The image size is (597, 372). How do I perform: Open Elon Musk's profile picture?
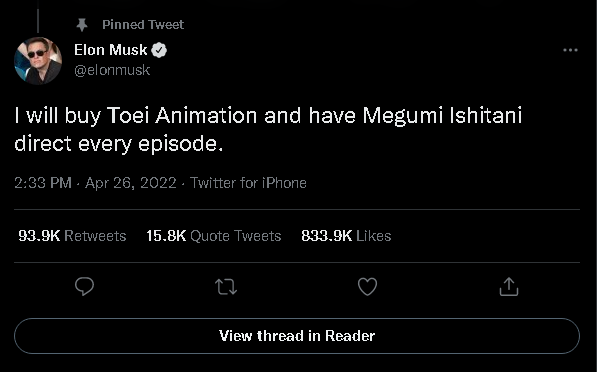[38, 61]
